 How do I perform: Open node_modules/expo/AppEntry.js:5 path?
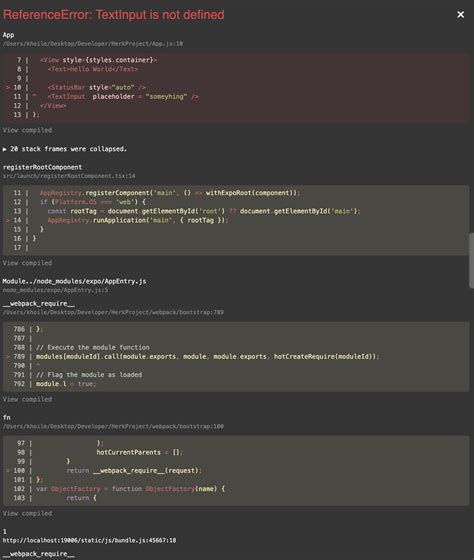[x=55, y=290]
